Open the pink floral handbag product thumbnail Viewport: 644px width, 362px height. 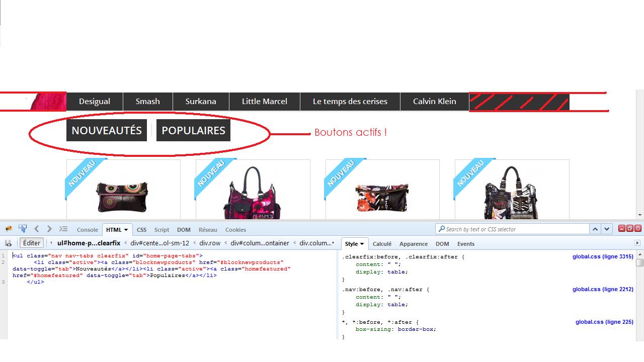tap(253, 190)
